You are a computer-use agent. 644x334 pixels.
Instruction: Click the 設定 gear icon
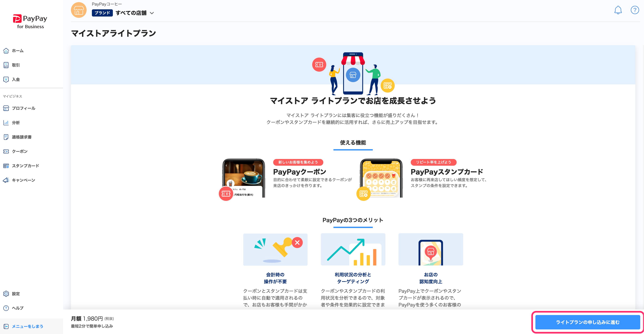pyautogui.click(x=6, y=294)
